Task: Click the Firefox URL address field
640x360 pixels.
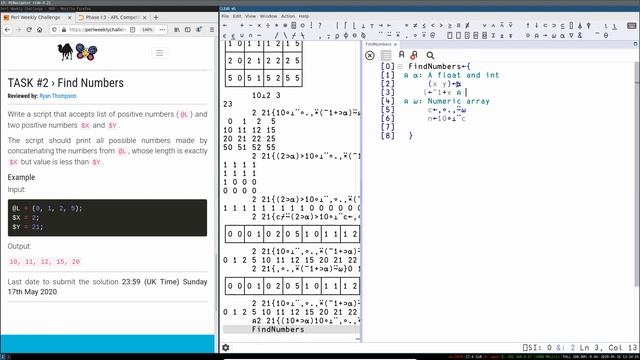Action: 97,30
